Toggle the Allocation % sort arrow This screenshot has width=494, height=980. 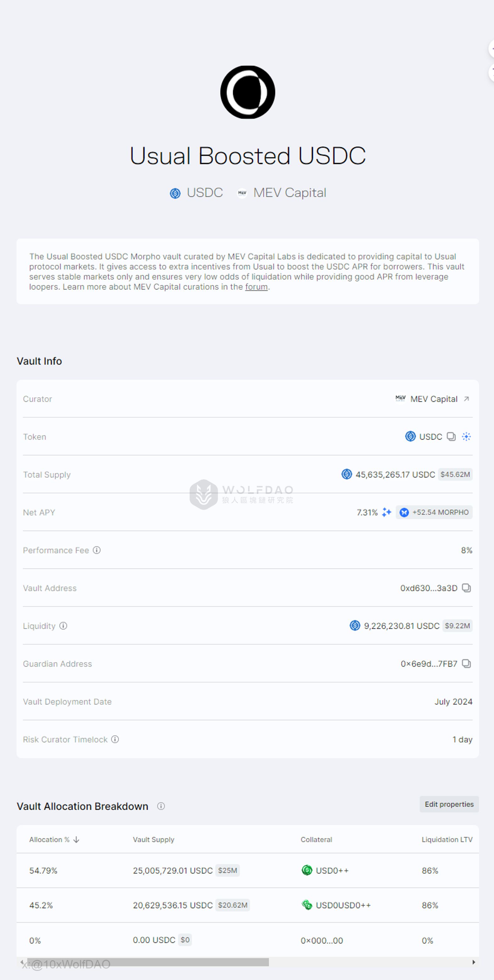pos(76,839)
